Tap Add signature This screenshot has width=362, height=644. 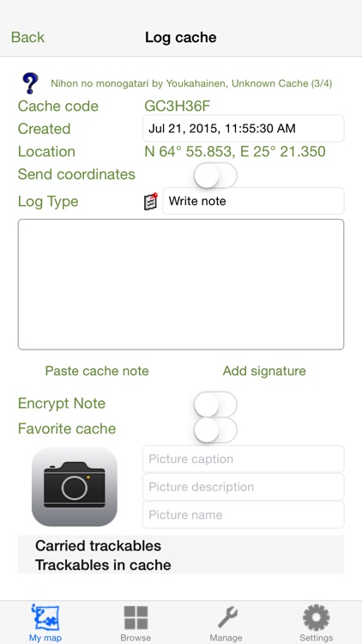[264, 371]
